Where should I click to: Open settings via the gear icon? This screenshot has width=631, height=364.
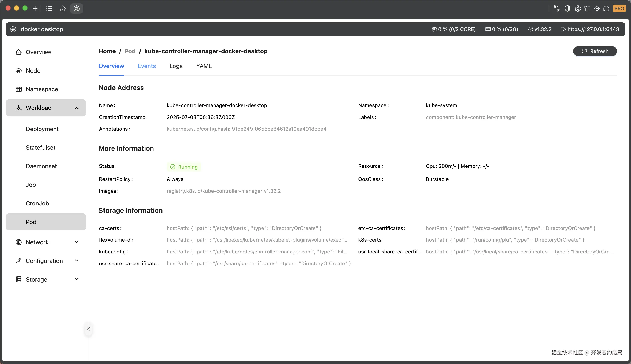[x=577, y=8]
